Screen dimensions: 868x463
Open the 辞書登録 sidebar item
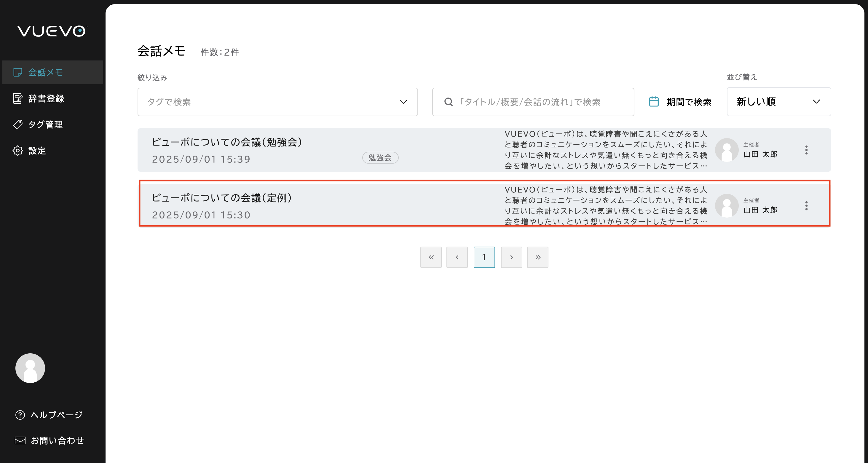click(x=46, y=98)
